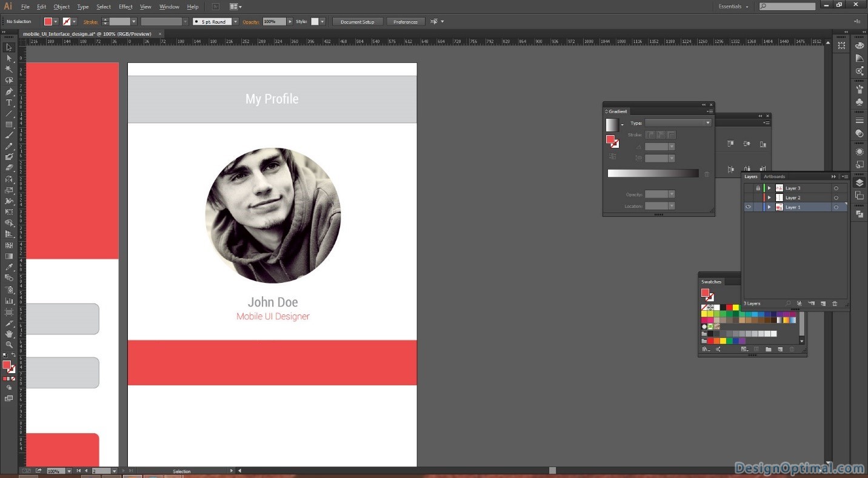868x478 pixels.
Task: Click the Layers panel dock icon
Action: (x=860, y=182)
